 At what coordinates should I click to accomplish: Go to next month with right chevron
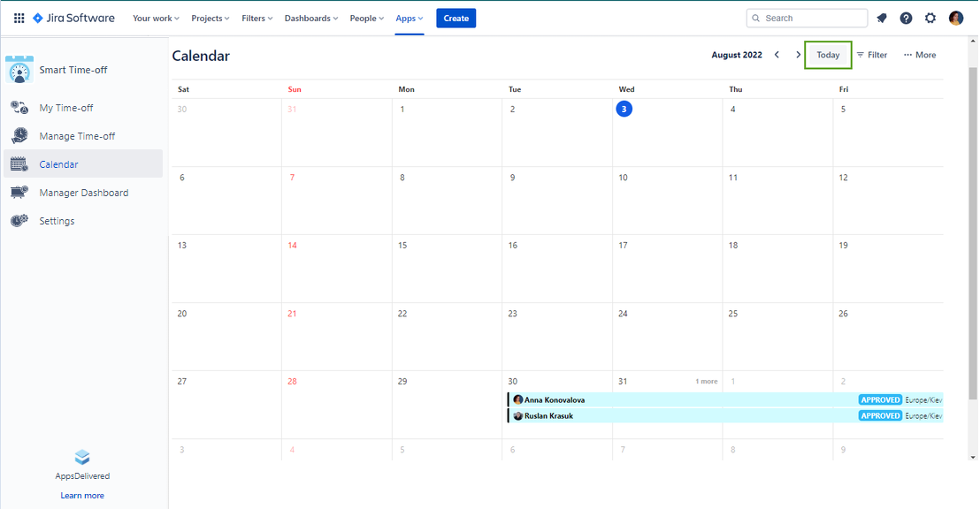798,55
